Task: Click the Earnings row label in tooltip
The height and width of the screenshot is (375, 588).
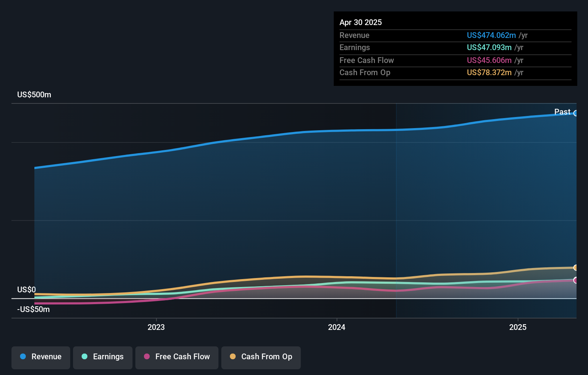Action: click(355, 47)
